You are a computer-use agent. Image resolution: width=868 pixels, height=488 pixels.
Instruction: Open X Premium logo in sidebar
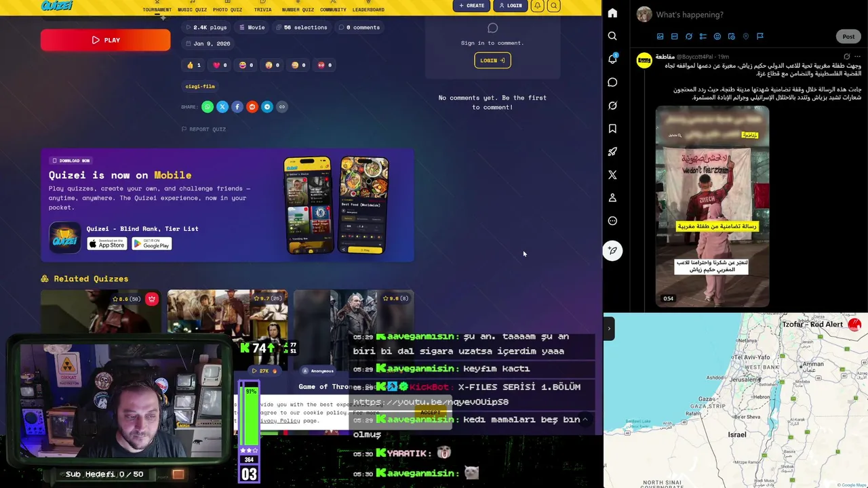(612, 175)
